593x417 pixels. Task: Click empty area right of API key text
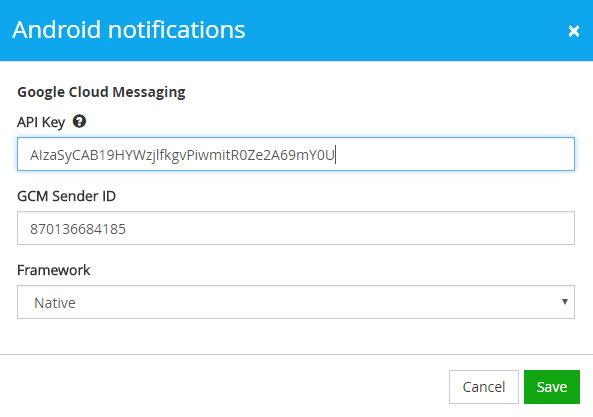coord(454,154)
